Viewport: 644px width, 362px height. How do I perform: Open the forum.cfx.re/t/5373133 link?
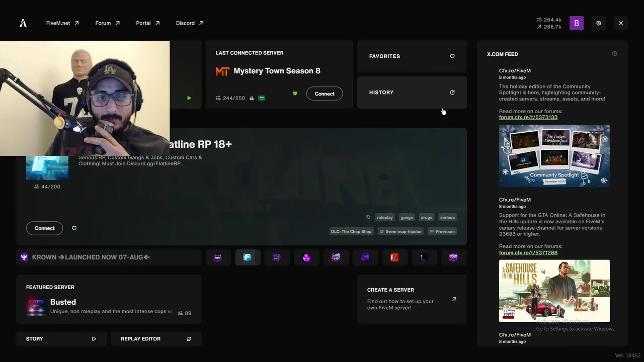pos(528,117)
